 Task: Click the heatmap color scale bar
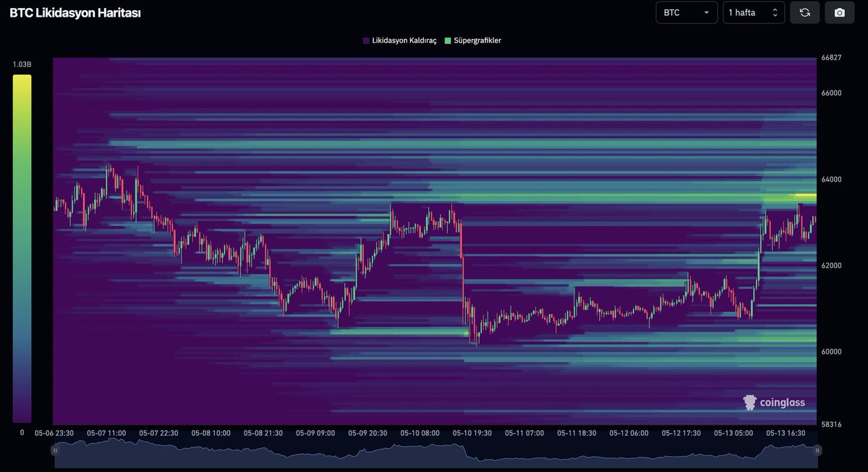[22, 248]
